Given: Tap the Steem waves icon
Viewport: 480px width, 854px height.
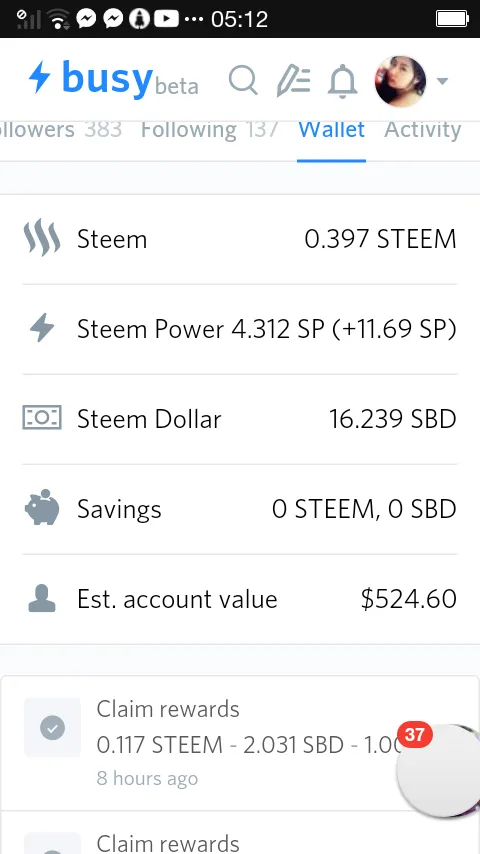Looking at the screenshot, I should tap(42, 239).
